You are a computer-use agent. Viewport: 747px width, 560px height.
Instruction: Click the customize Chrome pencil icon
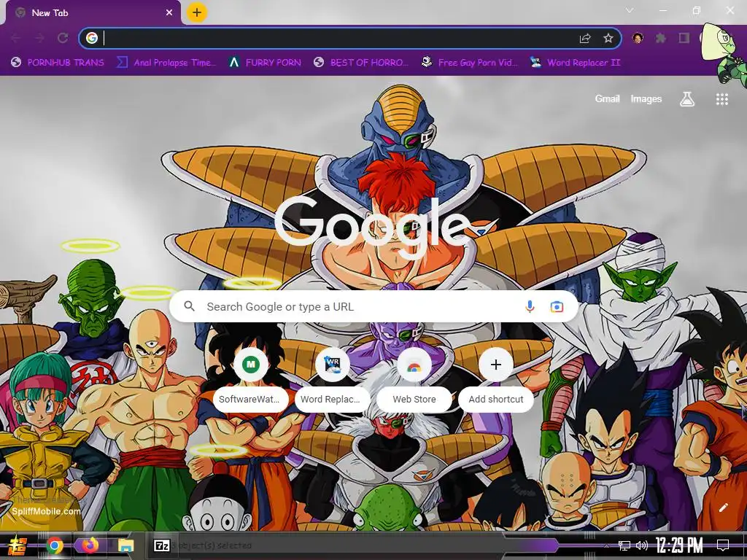pyautogui.click(x=724, y=507)
